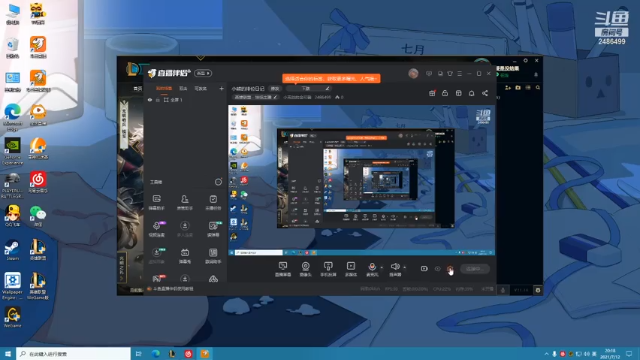Image resolution: width=640 pixels, height=360 pixels.
Task: Open the 下路 category dropdown in header
Action: (308, 88)
